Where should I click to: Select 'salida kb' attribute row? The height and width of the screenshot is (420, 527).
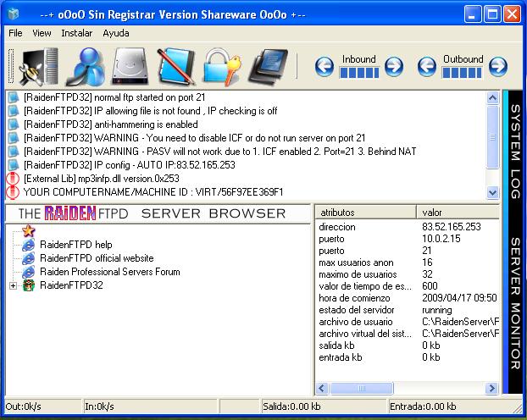pyautogui.click(x=407, y=345)
